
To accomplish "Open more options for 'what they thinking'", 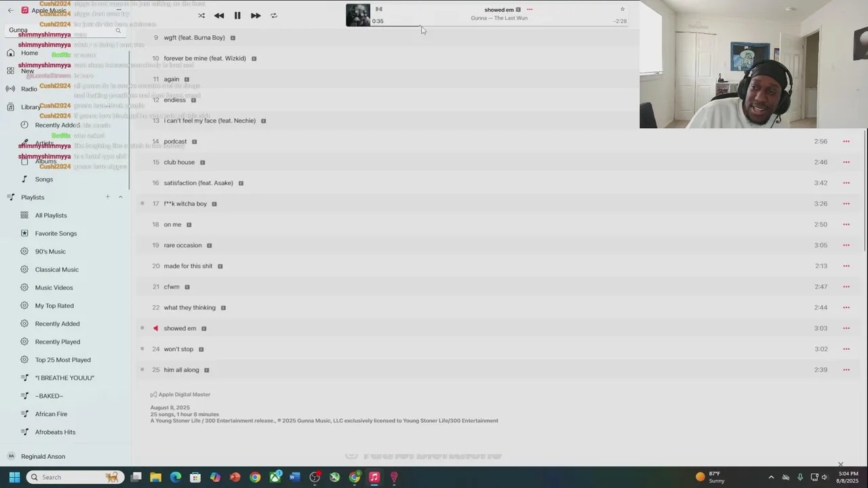I will point(846,308).
